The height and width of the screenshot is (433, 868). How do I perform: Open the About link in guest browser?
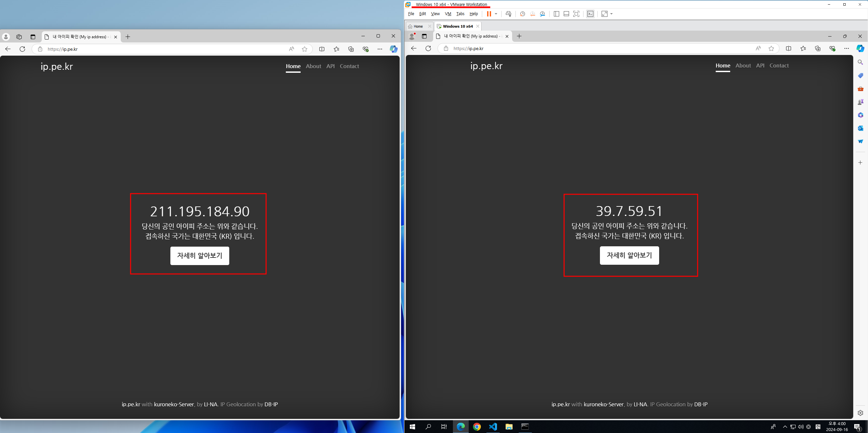click(743, 66)
